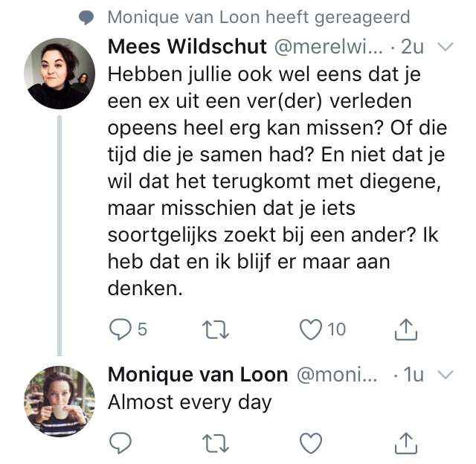Reply to Mees Wildschut's tweet
The width and height of the screenshot is (476, 464).
point(120,328)
